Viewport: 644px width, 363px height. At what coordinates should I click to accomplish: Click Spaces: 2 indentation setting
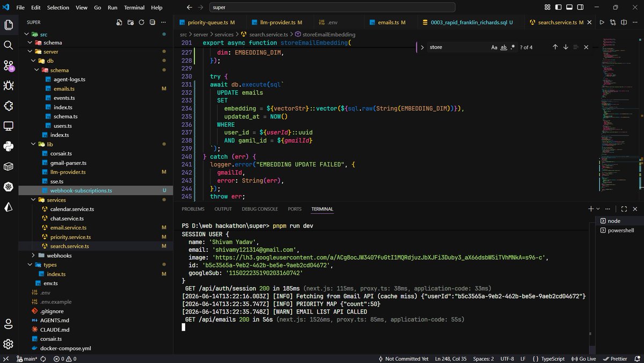click(x=484, y=359)
